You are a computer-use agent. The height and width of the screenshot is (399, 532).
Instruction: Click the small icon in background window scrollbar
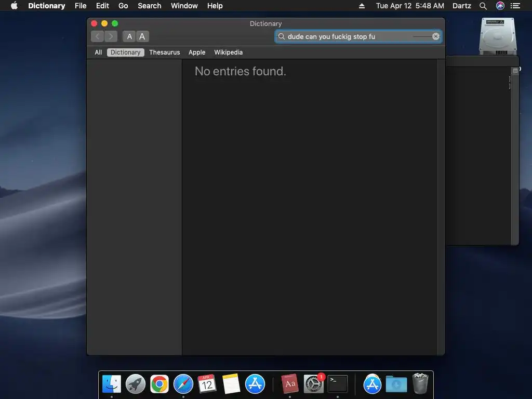coord(515,71)
